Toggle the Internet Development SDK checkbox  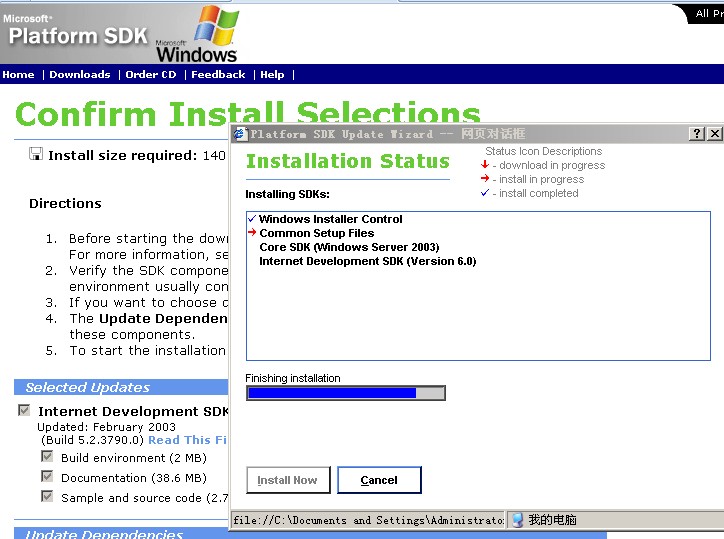click(24, 410)
